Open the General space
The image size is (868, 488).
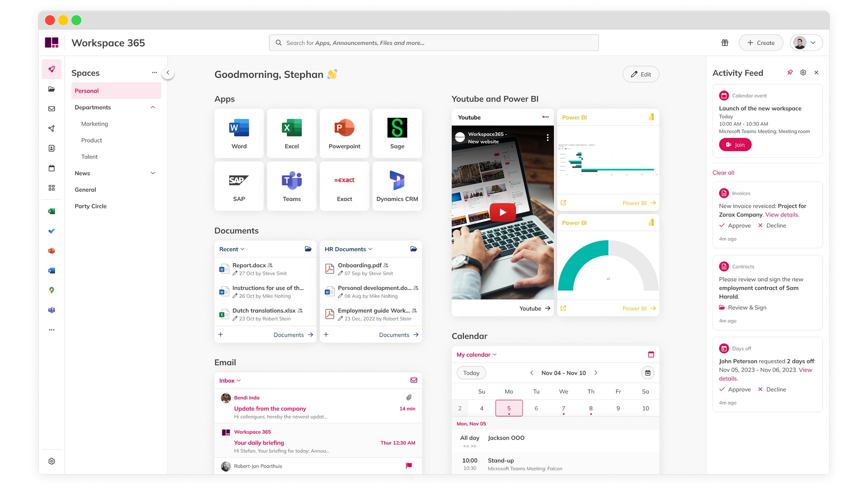point(85,190)
